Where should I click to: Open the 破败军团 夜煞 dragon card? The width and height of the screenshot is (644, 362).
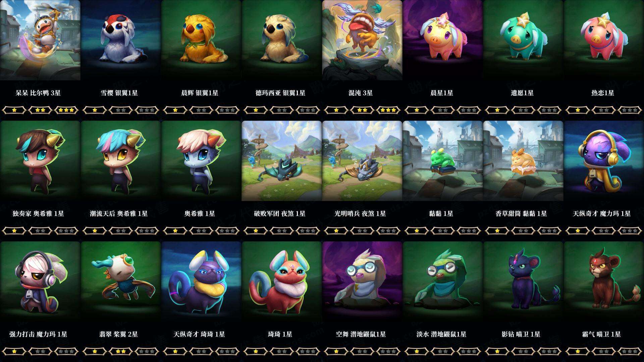[x=282, y=161]
